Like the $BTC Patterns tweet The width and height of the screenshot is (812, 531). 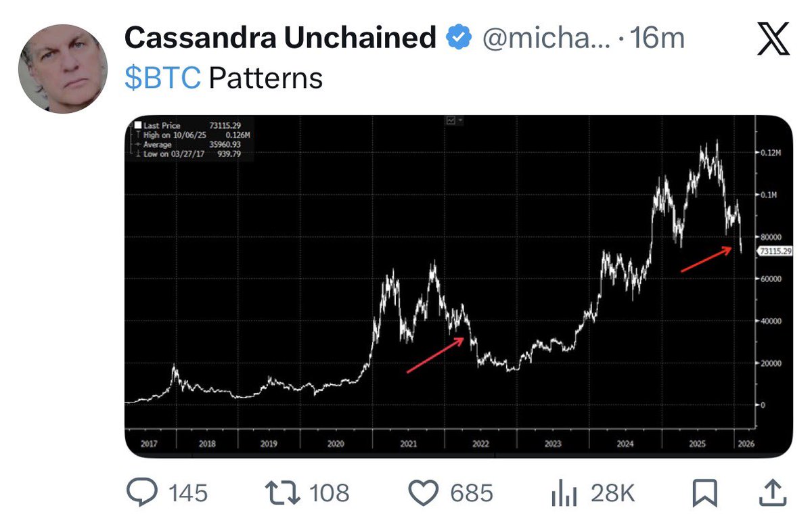(425, 493)
